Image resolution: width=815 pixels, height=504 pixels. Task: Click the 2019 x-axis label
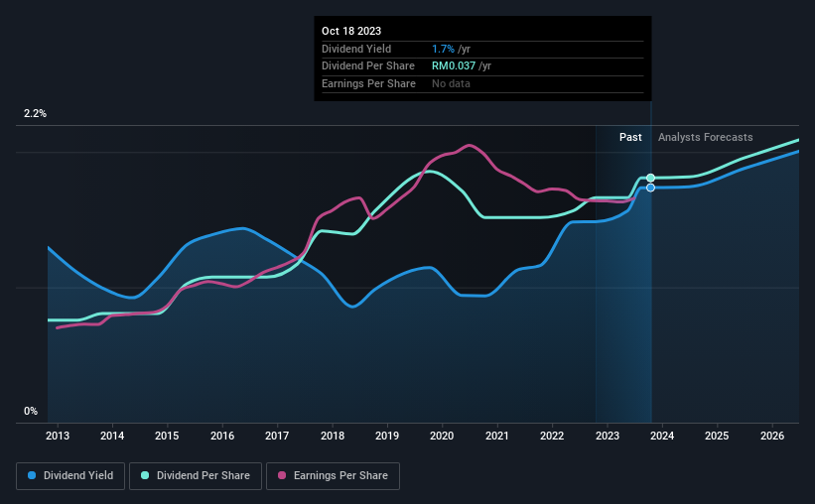[x=387, y=436]
